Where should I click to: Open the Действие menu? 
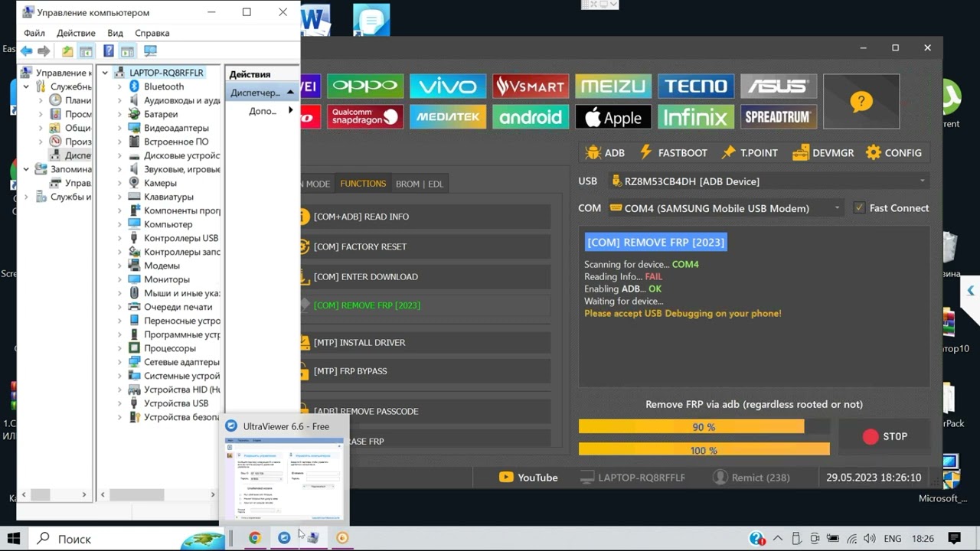click(x=76, y=33)
